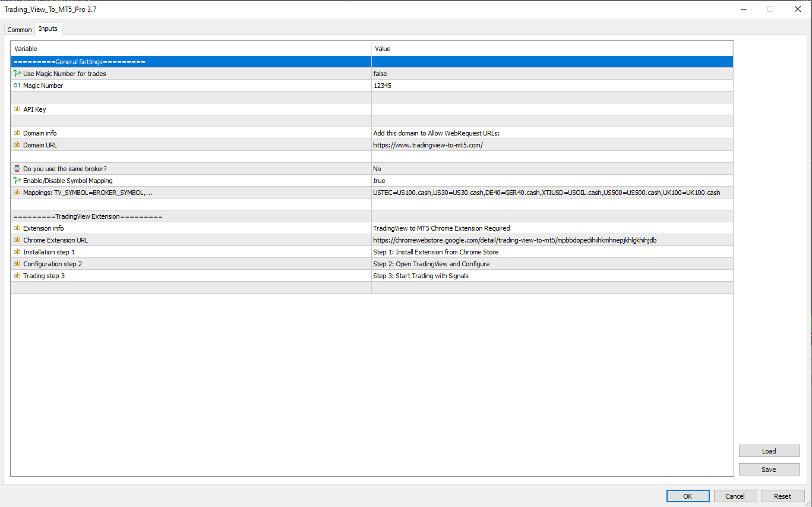
Task: Click the integer icon beside Magic Number
Action: click(17, 86)
